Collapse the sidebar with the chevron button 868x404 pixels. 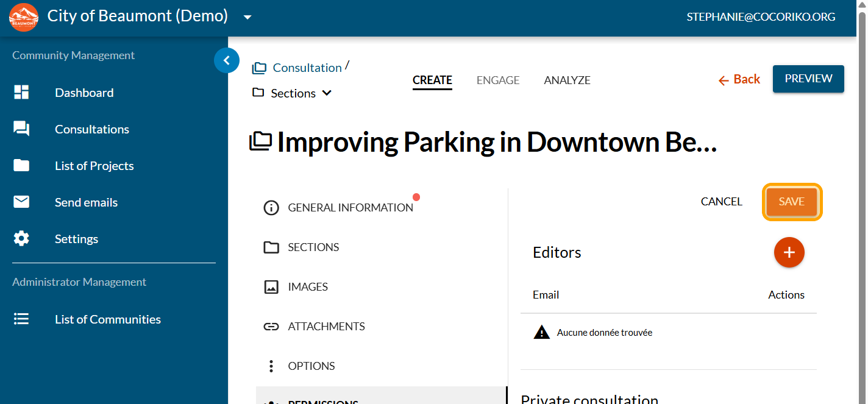227,60
